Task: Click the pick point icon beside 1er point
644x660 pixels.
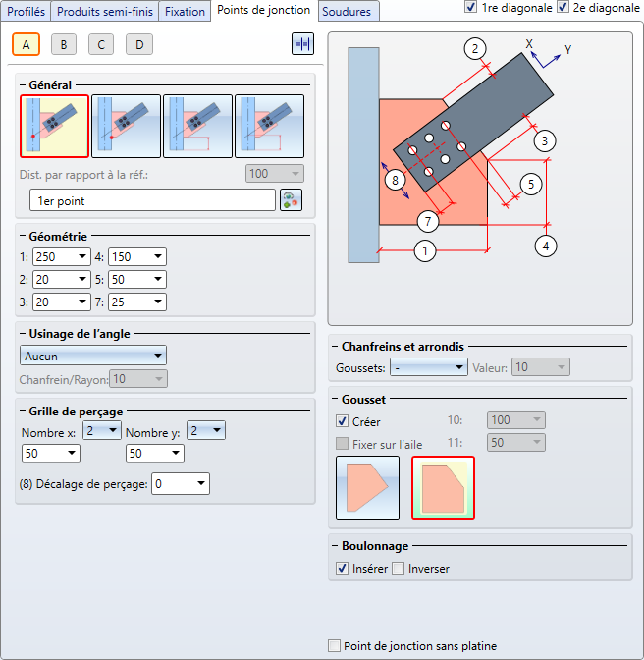Action: [x=292, y=200]
